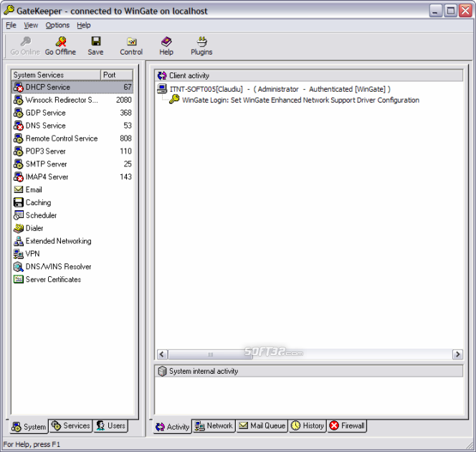476x452 pixels.
Task: Maximize the GateKeeper window
Action: click(x=451, y=11)
